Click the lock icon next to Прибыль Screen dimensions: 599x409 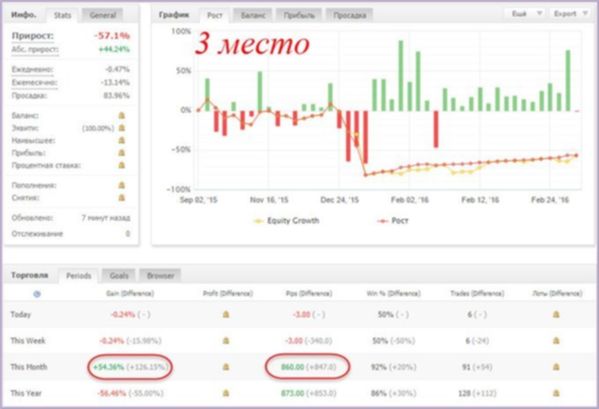tap(121, 153)
